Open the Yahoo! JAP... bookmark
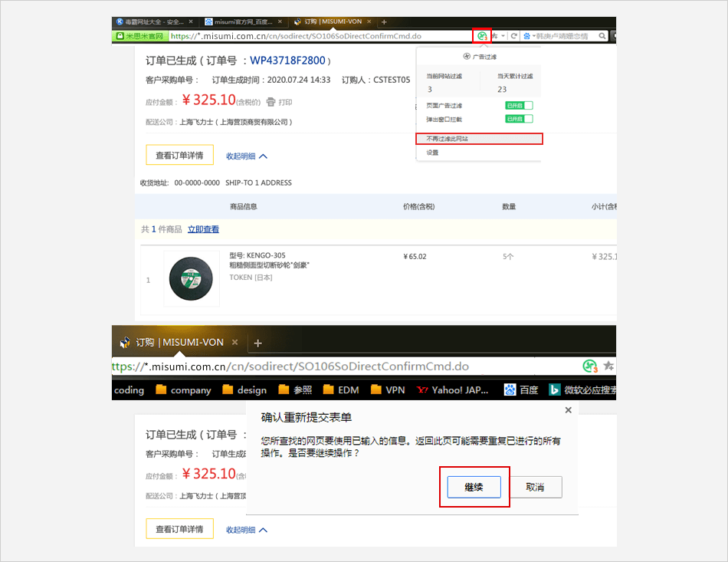 [452, 389]
